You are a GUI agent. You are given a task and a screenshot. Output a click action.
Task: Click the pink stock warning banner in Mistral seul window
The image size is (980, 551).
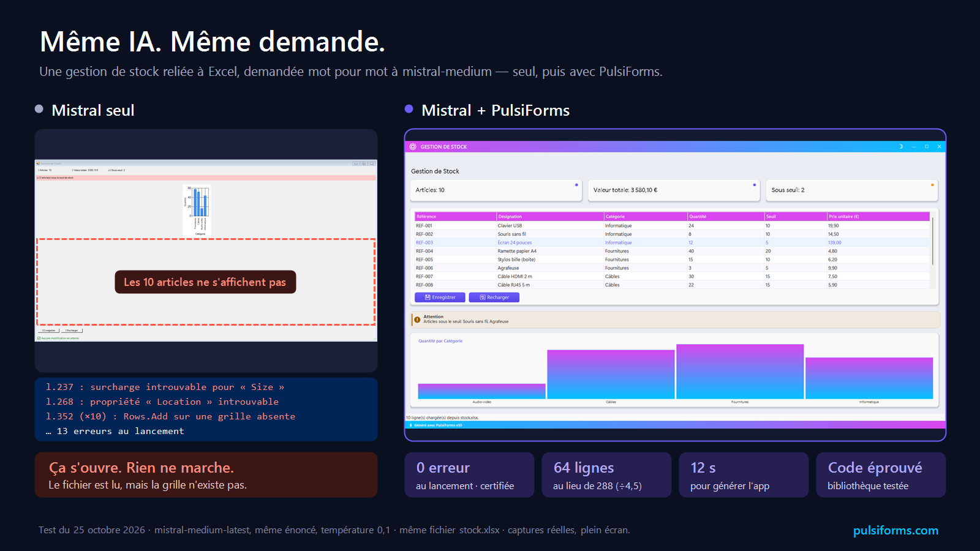point(206,178)
